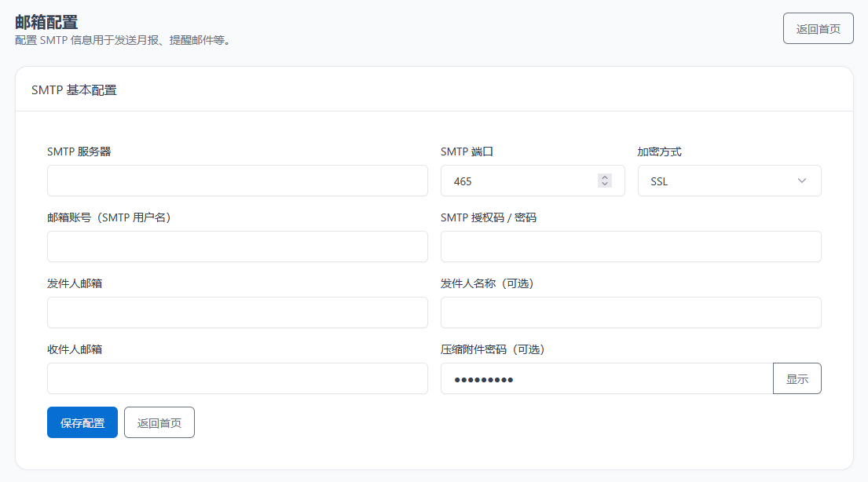
Task: Decrease SMTP port with the down arrow
Action: click(x=605, y=184)
